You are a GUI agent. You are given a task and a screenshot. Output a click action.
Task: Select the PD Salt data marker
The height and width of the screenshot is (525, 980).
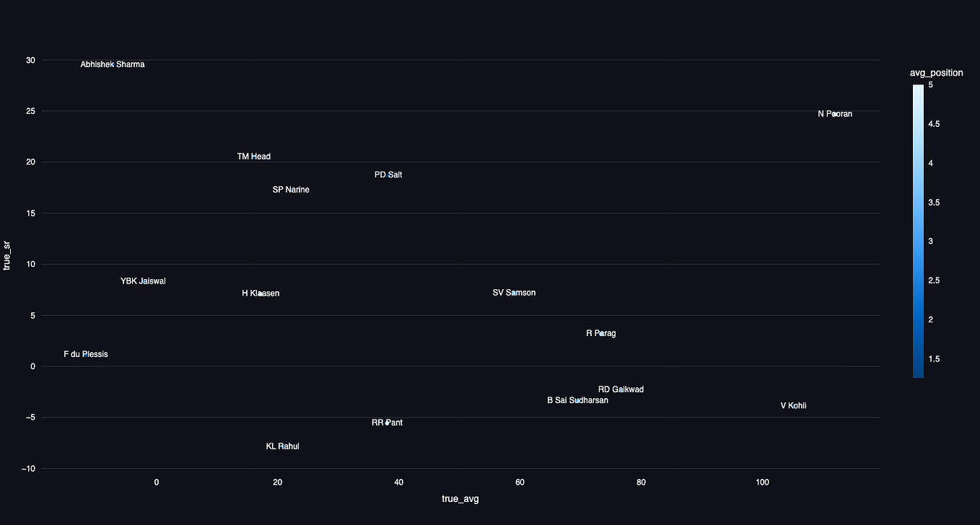pyautogui.click(x=388, y=175)
